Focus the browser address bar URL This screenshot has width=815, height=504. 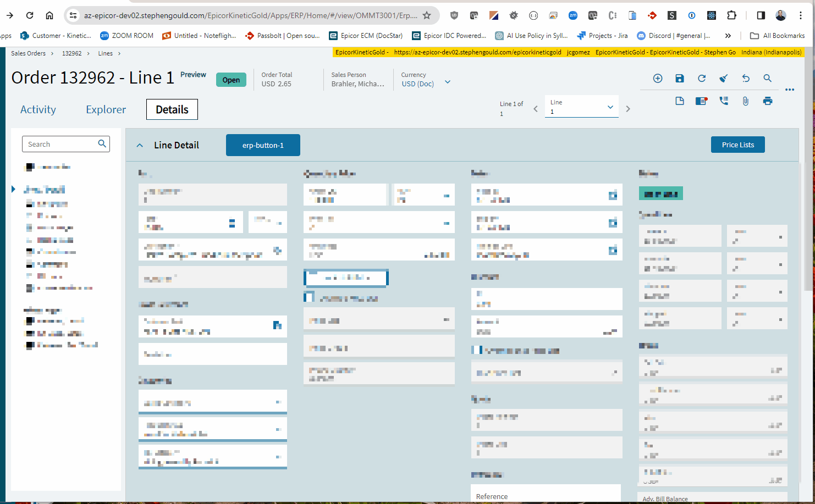250,15
